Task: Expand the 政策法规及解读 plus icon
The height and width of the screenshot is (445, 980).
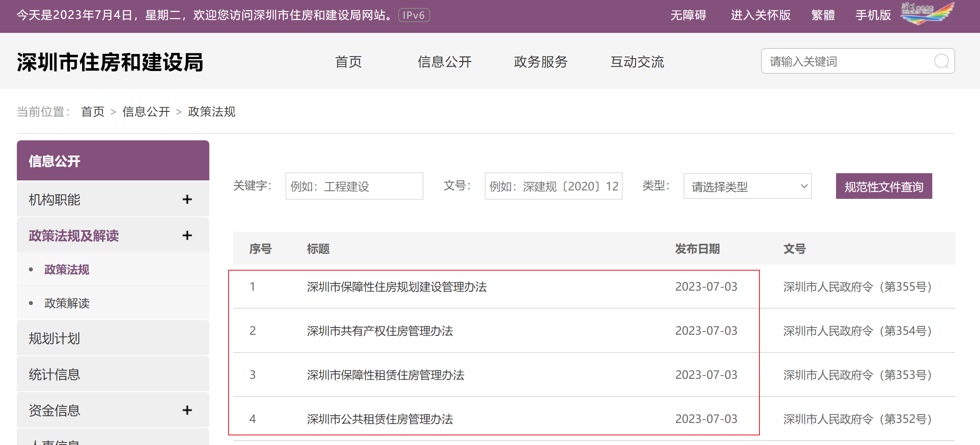Action: pos(187,235)
